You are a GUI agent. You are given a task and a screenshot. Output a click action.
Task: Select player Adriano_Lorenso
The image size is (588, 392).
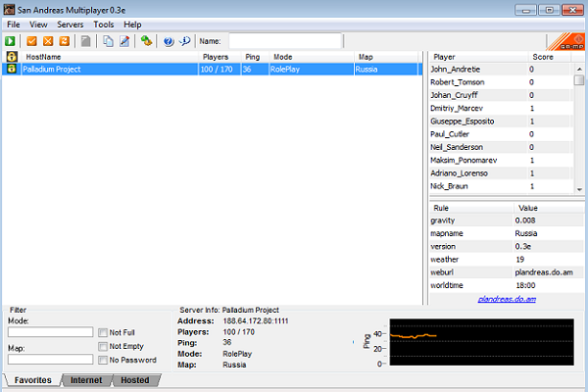click(502, 173)
